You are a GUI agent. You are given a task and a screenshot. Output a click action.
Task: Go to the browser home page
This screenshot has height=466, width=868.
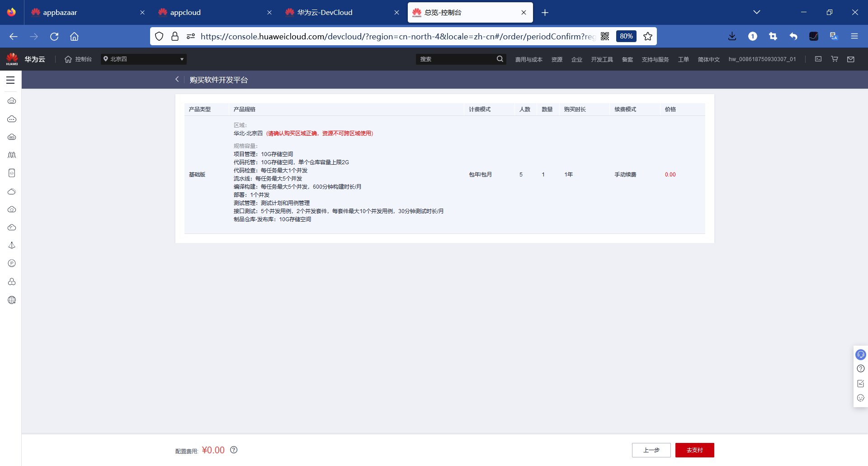[74, 36]
